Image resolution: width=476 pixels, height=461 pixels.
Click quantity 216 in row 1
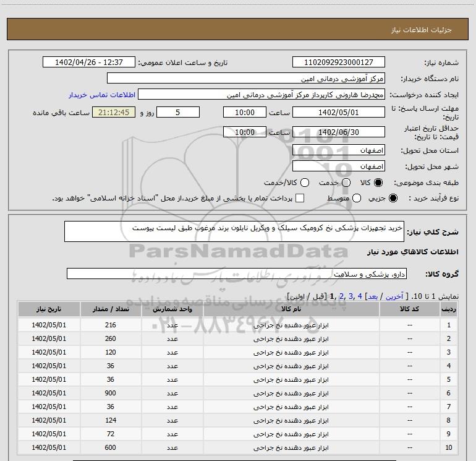click(x=111, y=325)
